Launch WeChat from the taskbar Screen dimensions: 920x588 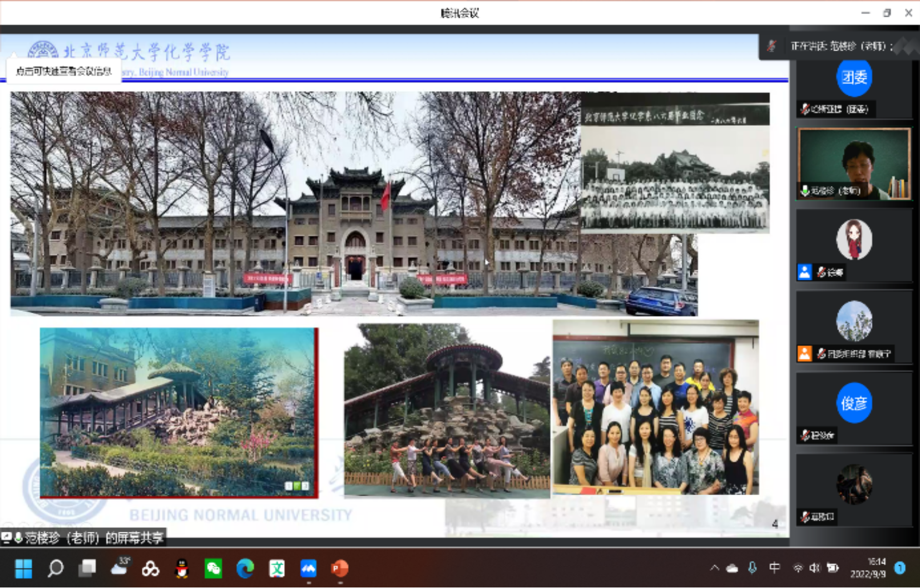coord(214,569)
